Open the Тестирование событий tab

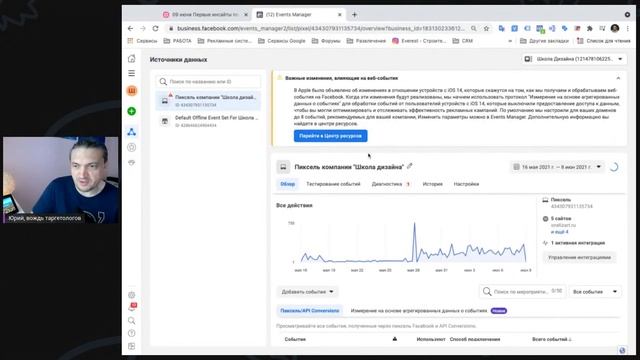[333, 184]
